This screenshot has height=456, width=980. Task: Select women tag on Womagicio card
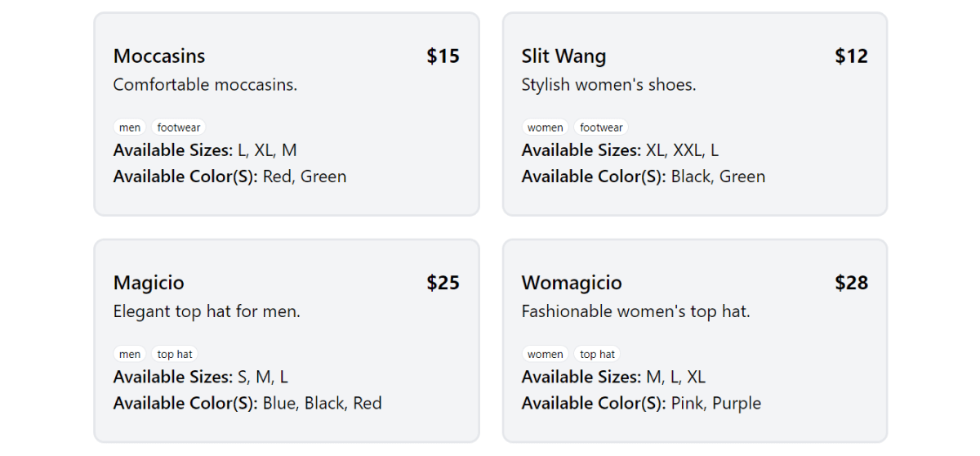(545, 355)
